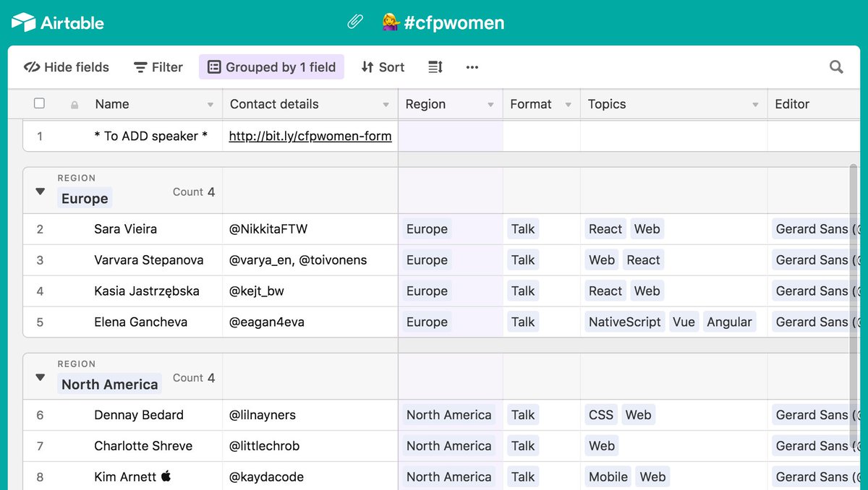The image size is (868, 490).
Task: Open the more options ellipsis menu
Action: [x=472, y=67]
